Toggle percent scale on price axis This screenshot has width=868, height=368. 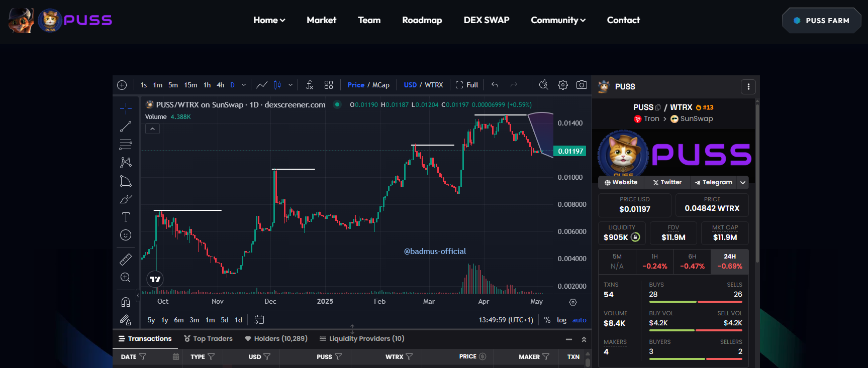547,320
